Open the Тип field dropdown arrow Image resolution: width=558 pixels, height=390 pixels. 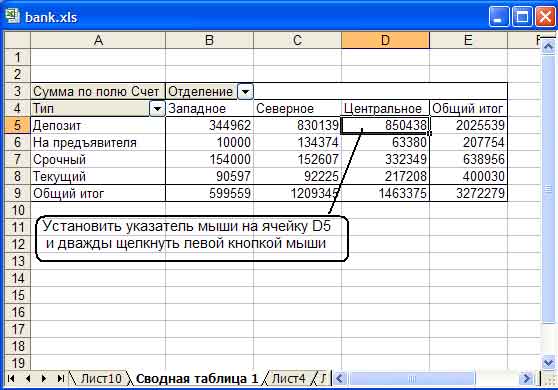click(157, 109)
